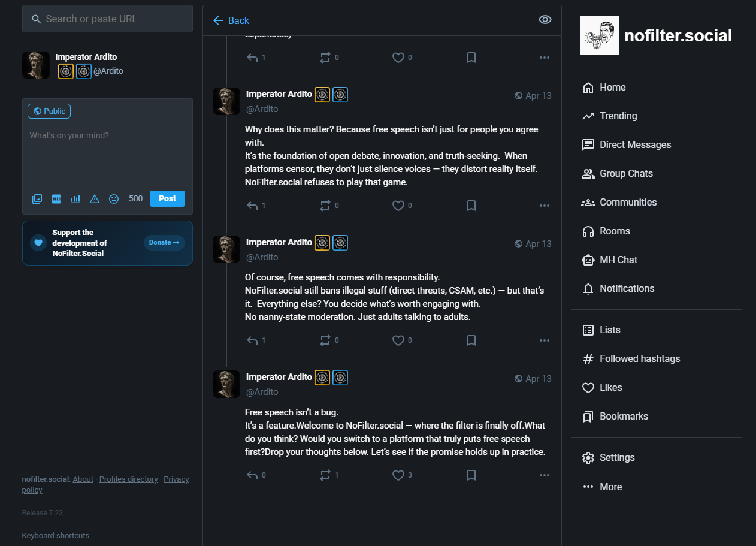The width and height of the screenshot is (756, 546).
Task: Add a content warning via the triangle icon
Action: 95,198
